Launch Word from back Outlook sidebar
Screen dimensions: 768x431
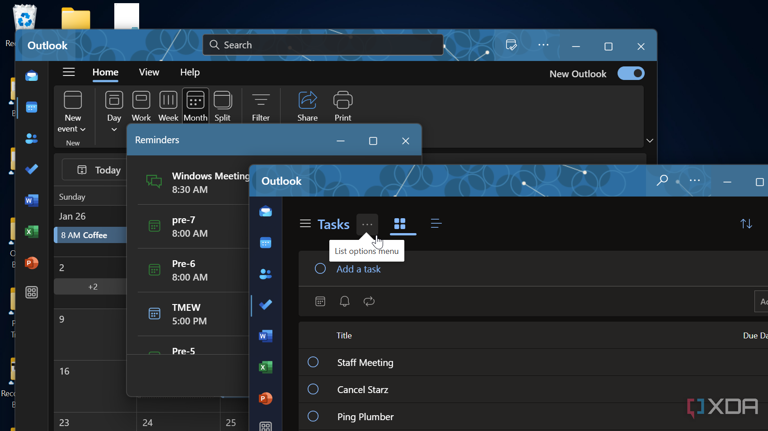coord(32,200)
